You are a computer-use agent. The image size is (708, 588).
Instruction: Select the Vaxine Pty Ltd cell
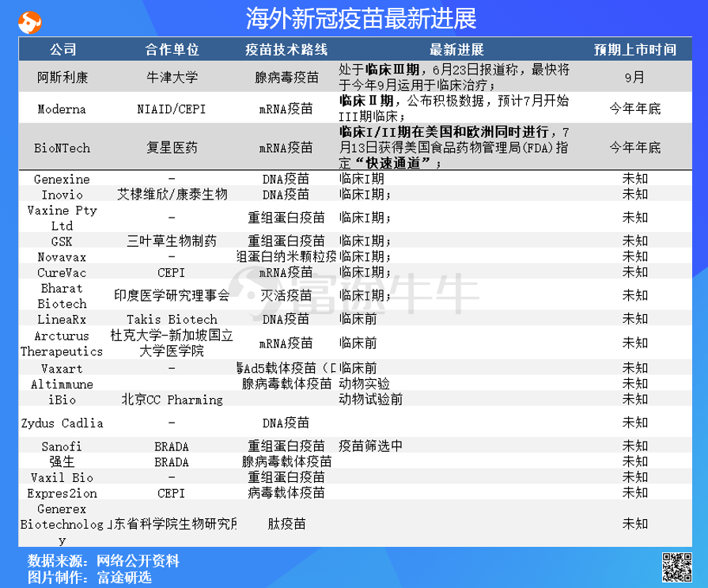pos(62,218)
